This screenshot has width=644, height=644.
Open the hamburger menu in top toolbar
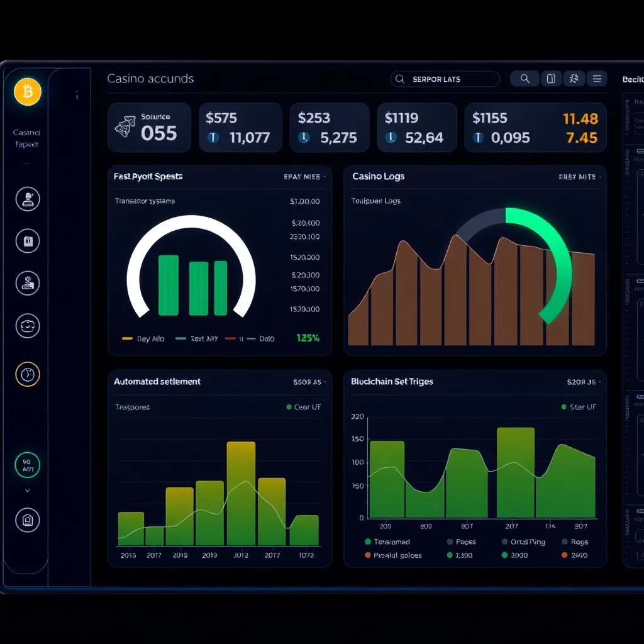coord(596,79)
